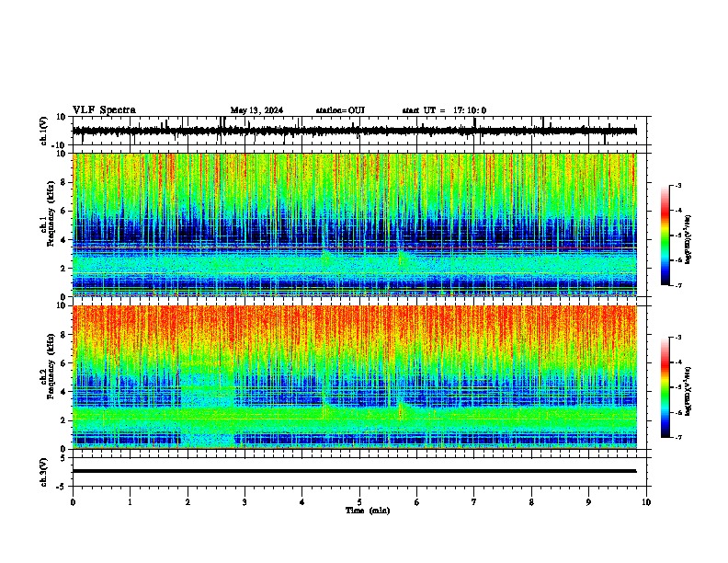Screen dimensions: 728x563
Task: Select the date text "May 13, 2024"
Action: tap(256, 110)
